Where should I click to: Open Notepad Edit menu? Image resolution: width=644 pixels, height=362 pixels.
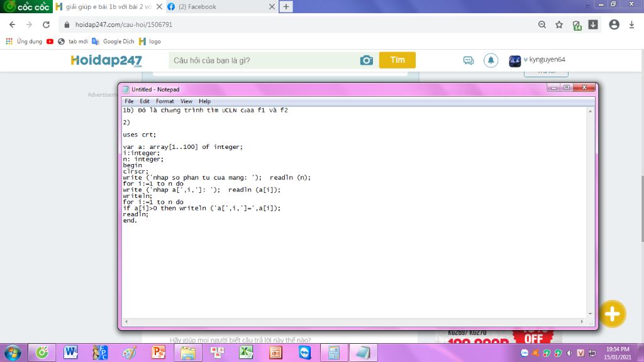click(x=145, y=101)
